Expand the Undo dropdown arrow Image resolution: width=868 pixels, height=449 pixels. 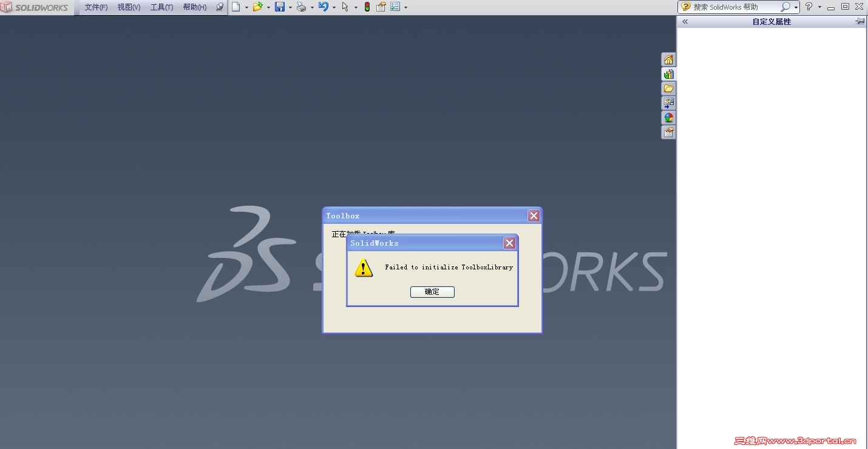[x=334, y=8]
